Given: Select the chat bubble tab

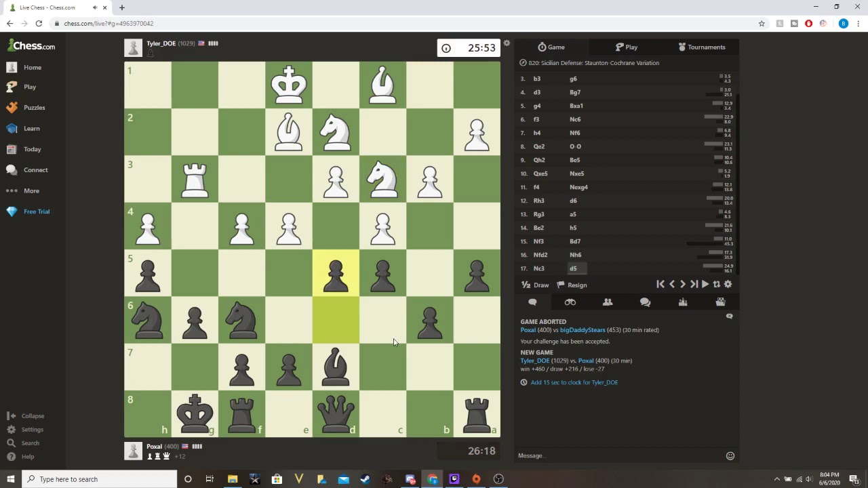Looking at the screenshot, I should [532, 302].
